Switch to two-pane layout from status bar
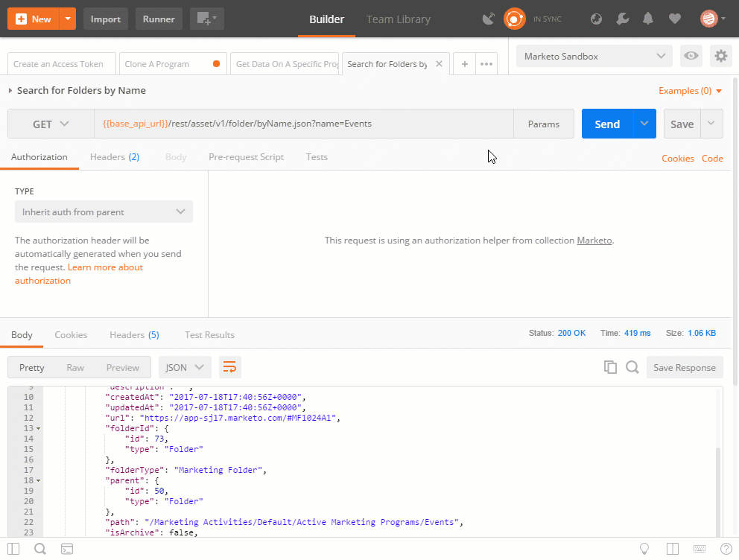The width and height of the screenshot is (739, 560). tap(673, 549)
